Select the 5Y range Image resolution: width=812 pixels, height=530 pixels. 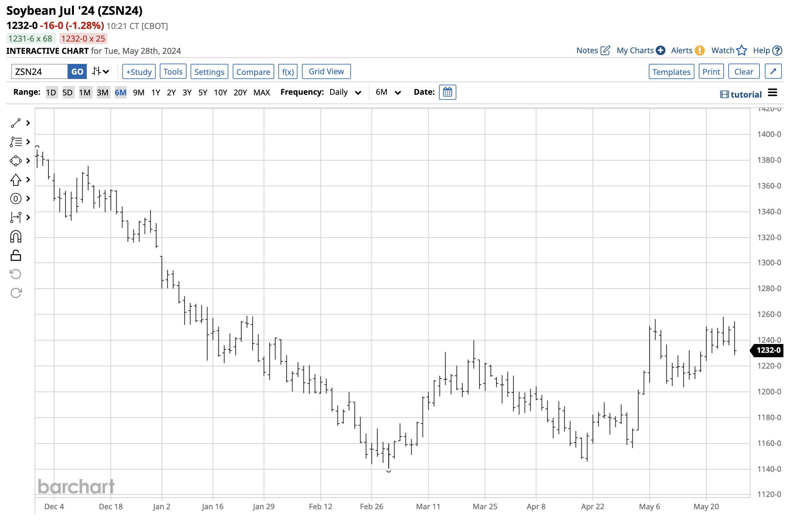tap(203, 93)
